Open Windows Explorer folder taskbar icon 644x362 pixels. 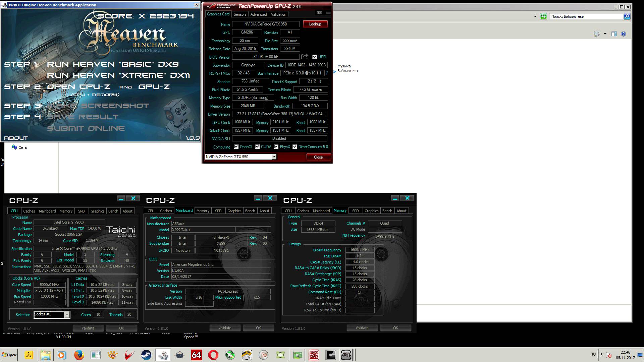coord(46,355)
